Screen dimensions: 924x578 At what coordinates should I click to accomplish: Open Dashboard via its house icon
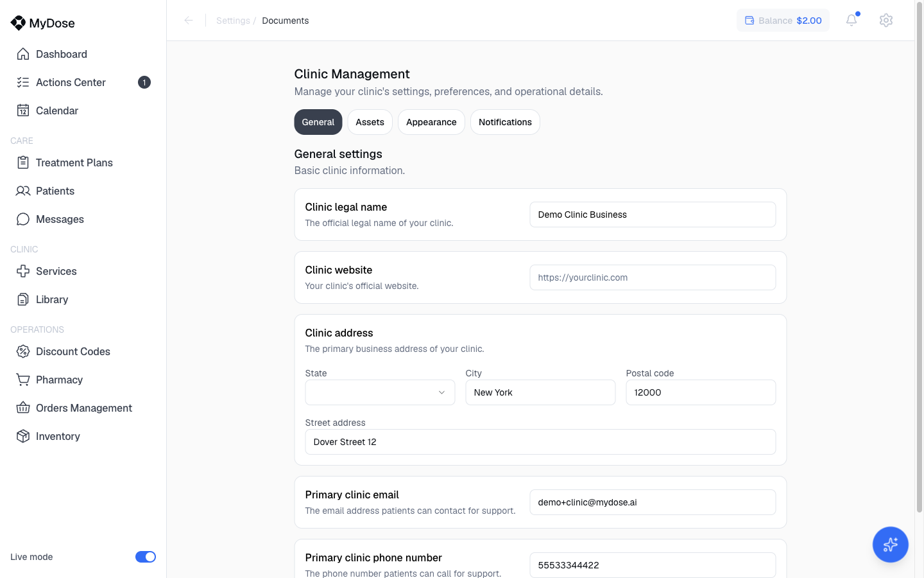coord(23,54)
